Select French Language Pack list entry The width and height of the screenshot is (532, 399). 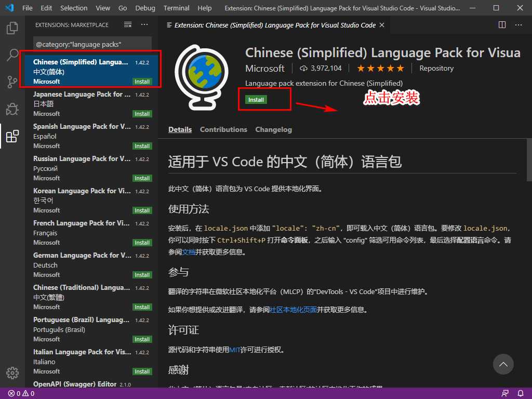[92, 232]
